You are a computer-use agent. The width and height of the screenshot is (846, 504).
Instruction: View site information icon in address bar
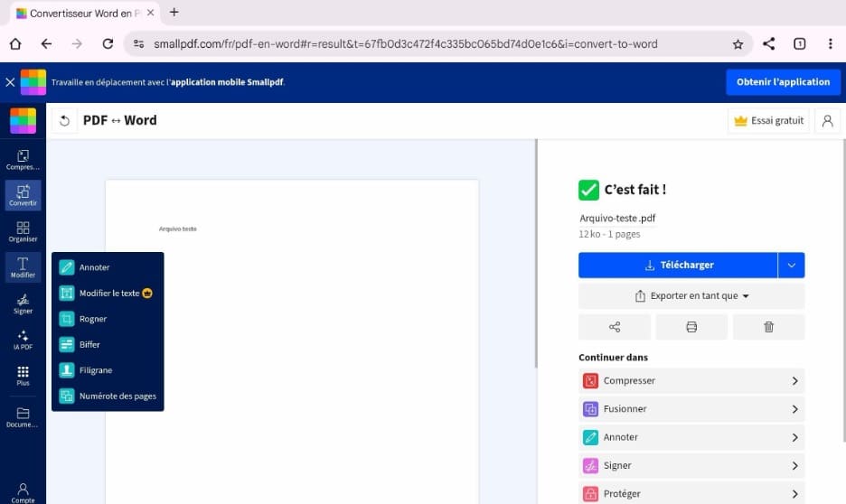138,44
